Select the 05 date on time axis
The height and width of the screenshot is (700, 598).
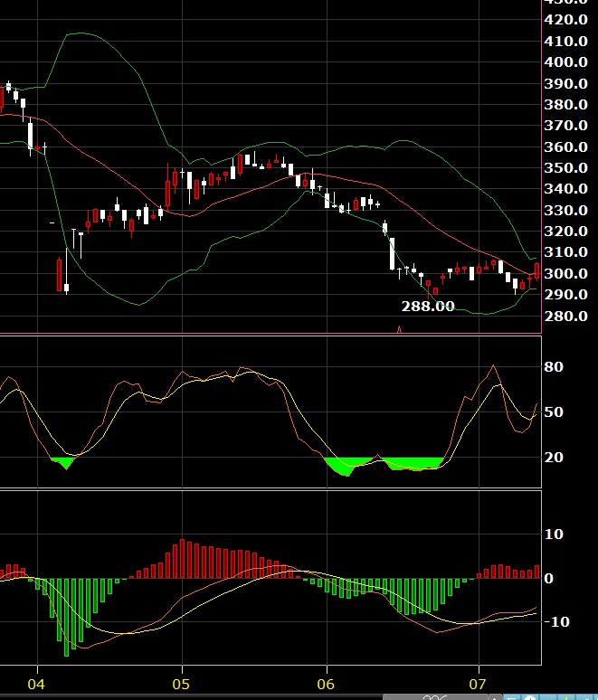[181, 684]
